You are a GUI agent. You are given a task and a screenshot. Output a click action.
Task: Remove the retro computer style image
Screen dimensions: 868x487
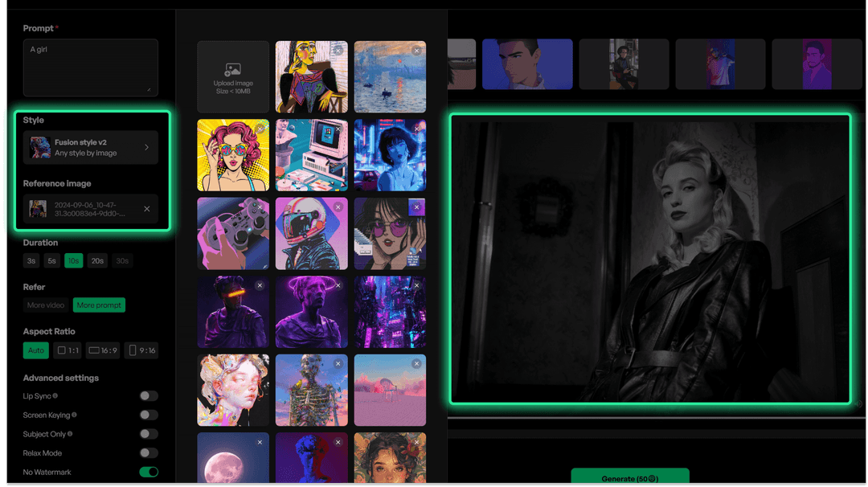tap(339, 127)
